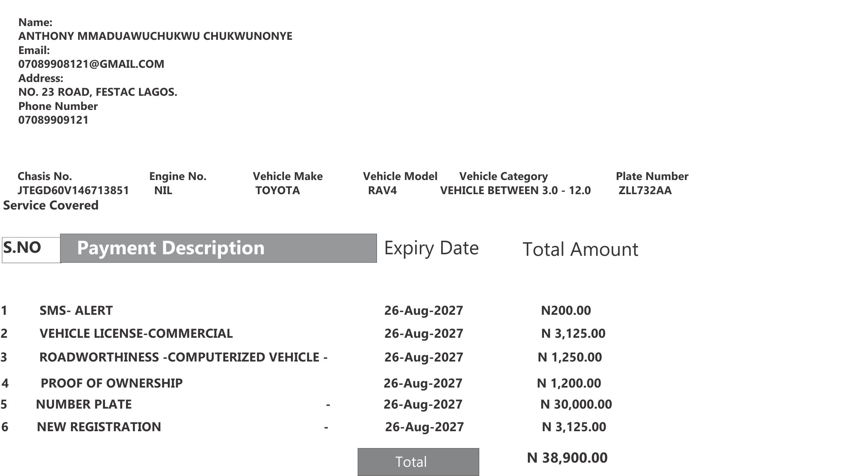Click the N 30,000.00 number plate amount
The width and height of the screenshot is (868, 476).
coord(576,404)
